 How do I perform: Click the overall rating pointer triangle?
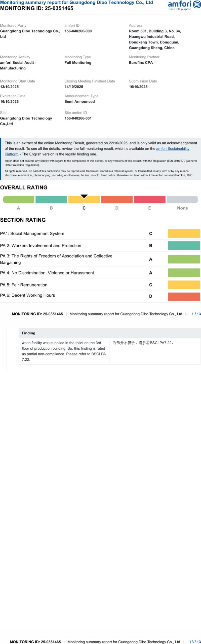[84, 196]
